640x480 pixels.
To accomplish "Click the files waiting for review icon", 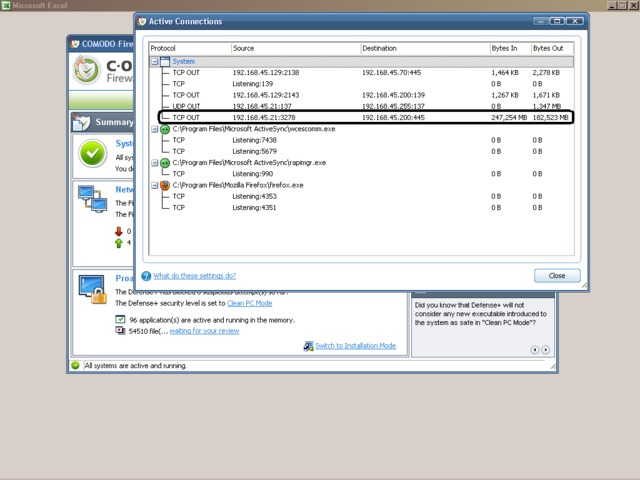I will (x=120, y=331).
